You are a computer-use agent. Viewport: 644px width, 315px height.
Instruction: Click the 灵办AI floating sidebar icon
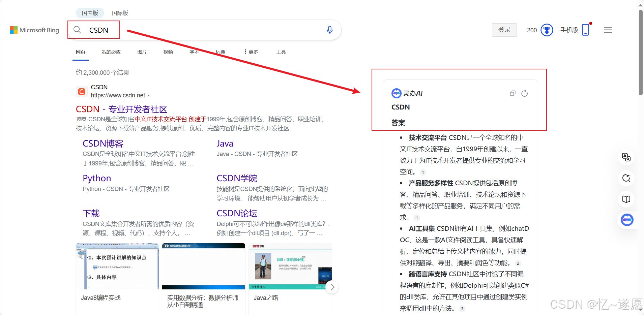(627, 220)
